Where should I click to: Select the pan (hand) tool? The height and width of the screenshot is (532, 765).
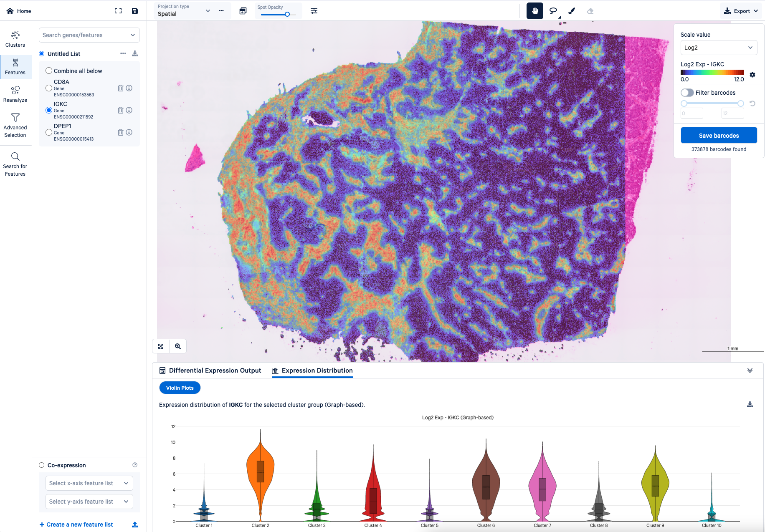coord(534,11)
